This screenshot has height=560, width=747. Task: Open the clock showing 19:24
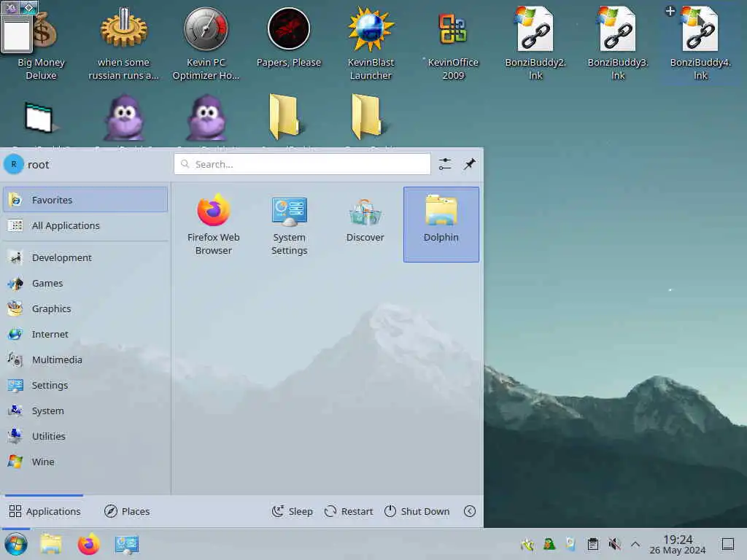coord(678,544)
